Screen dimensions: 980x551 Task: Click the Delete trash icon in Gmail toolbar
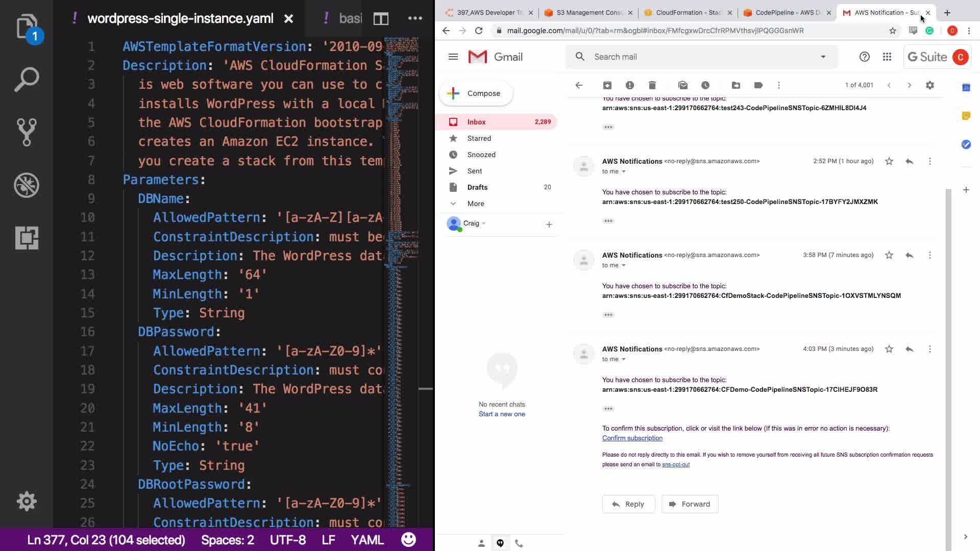pyautogui.click(x=652, y=85)
